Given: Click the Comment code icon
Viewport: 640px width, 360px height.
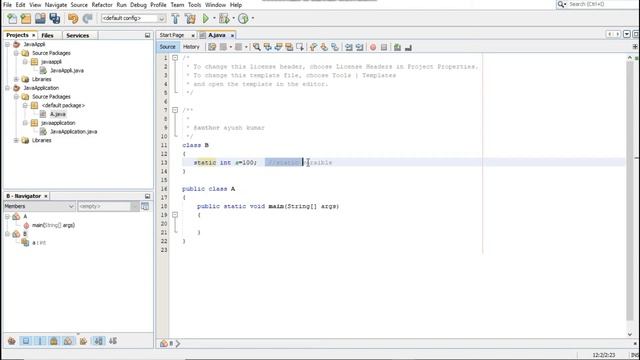Looking at the screenshot, I should [x=397, y=47].
